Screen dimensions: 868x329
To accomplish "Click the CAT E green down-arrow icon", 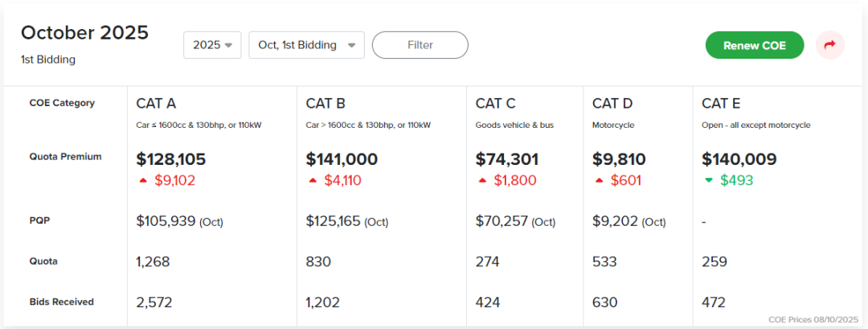I will click(708, 180).
